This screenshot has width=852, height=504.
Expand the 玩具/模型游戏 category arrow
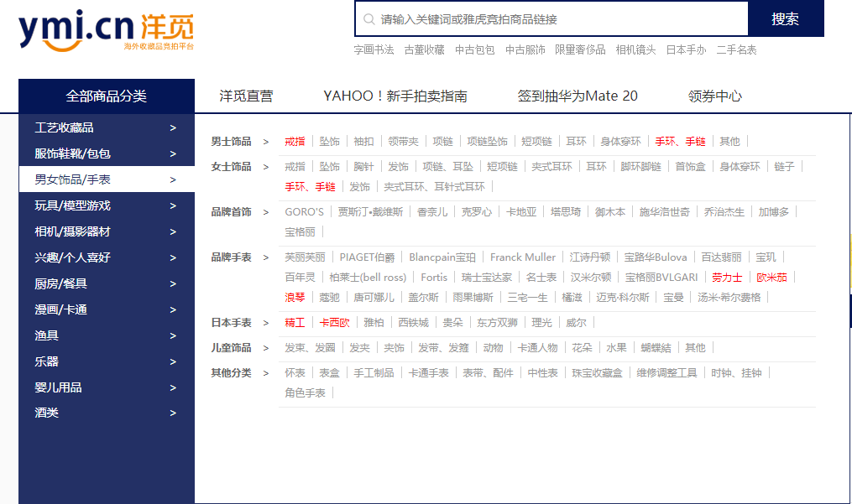(173, 205)
